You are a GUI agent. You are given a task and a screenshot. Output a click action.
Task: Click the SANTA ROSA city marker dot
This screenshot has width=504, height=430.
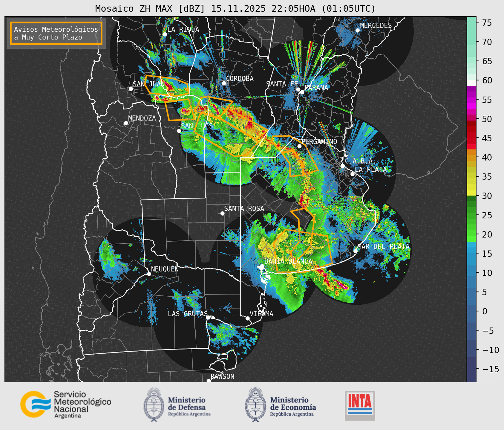[222, 213]
